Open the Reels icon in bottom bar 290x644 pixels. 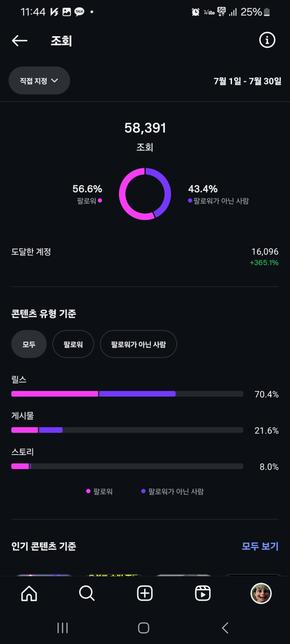pos(203,593)
